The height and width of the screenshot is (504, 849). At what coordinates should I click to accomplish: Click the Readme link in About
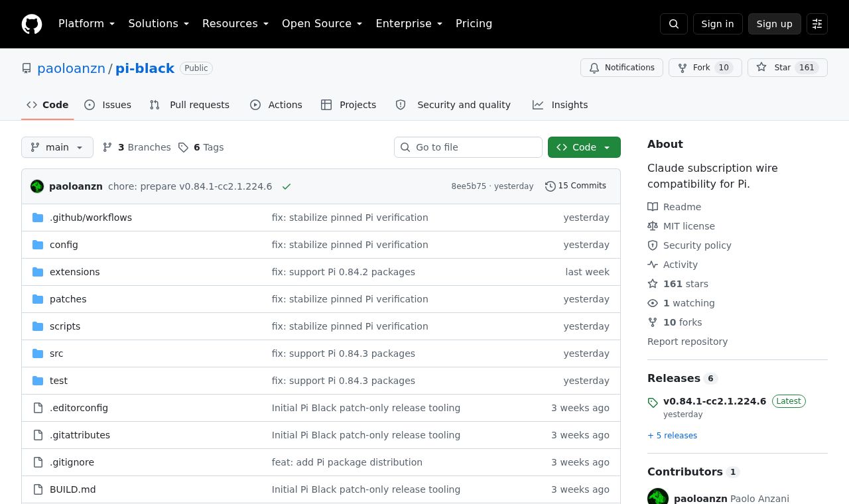(682, 207)
